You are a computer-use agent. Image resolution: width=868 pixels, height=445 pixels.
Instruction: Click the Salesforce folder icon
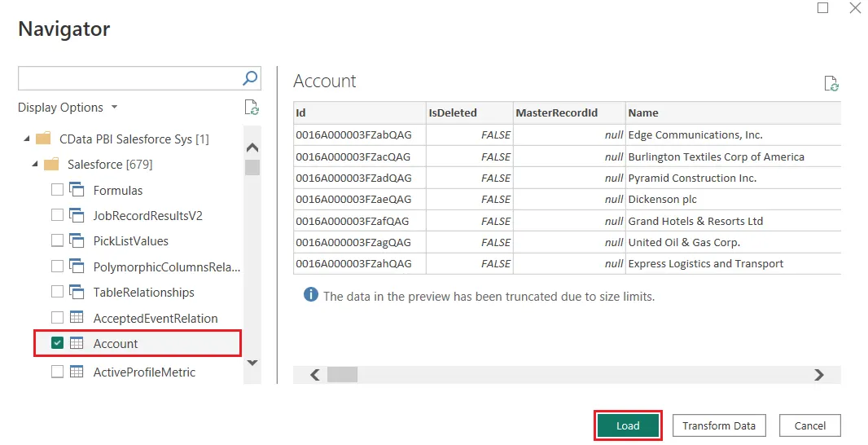(x=51, y=165)
